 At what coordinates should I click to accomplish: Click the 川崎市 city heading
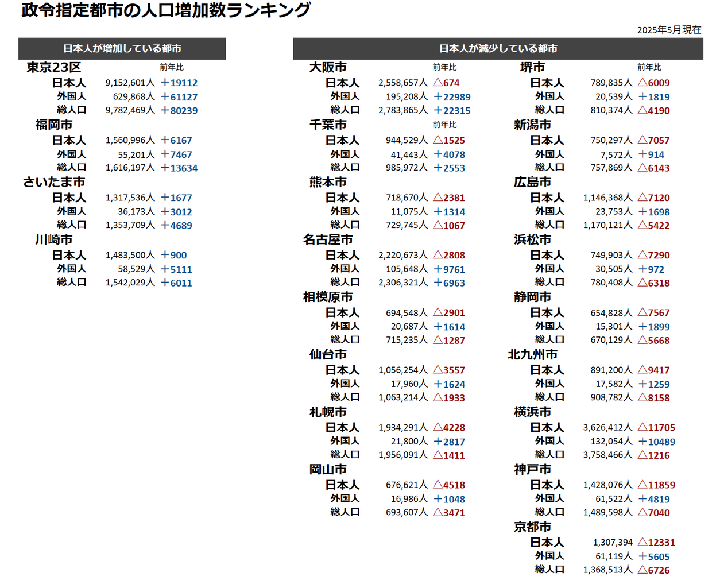point(54,239)
